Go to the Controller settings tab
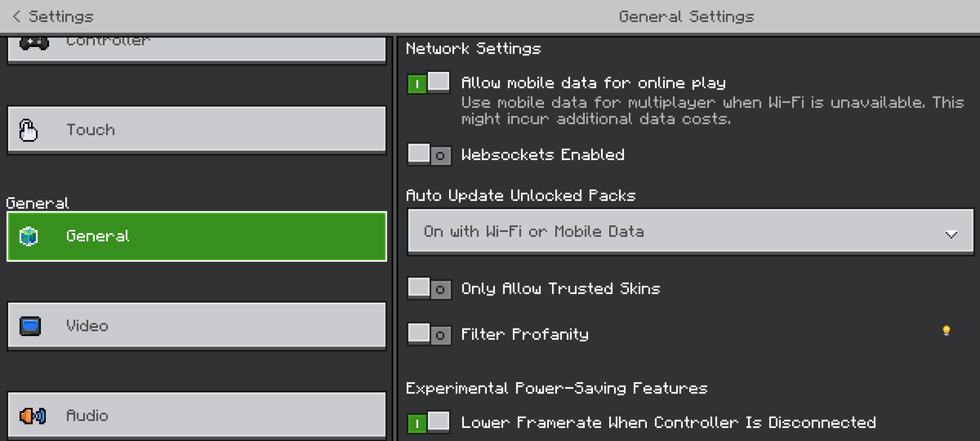Viewport: 980px width, 441px height. [196, 48]
